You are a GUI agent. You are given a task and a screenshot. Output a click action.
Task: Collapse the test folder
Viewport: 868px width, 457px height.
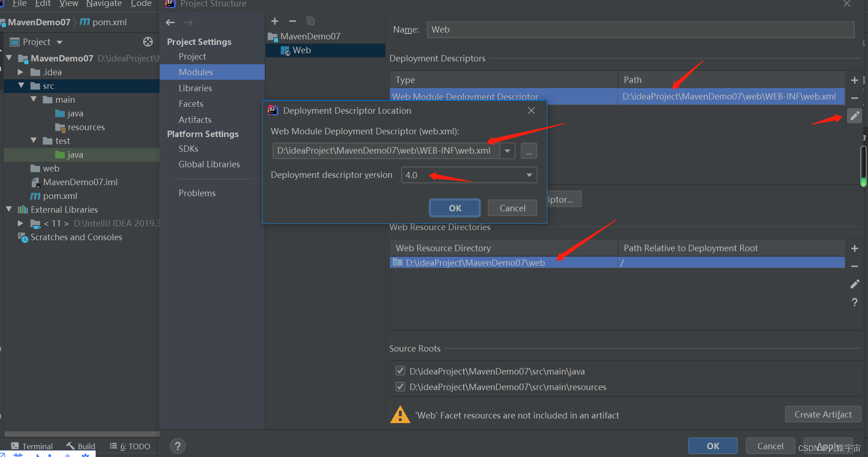click(x=33, y=141)
